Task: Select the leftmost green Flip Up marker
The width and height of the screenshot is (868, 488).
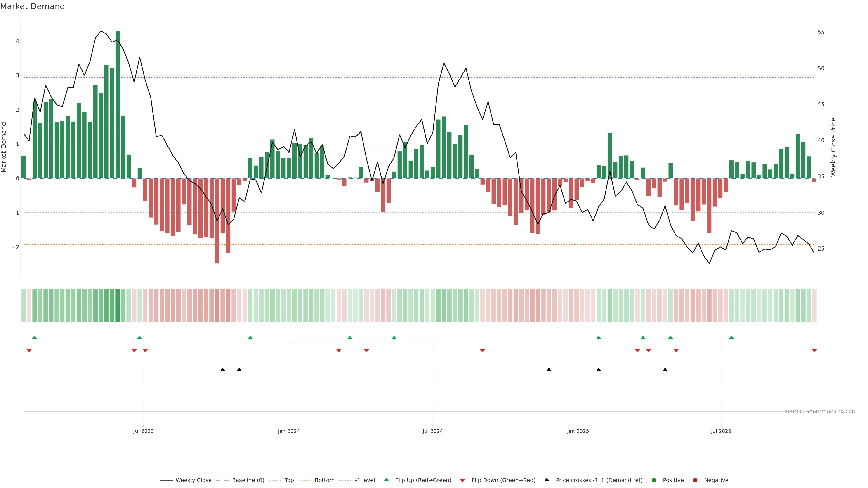Action: point(34,338)
